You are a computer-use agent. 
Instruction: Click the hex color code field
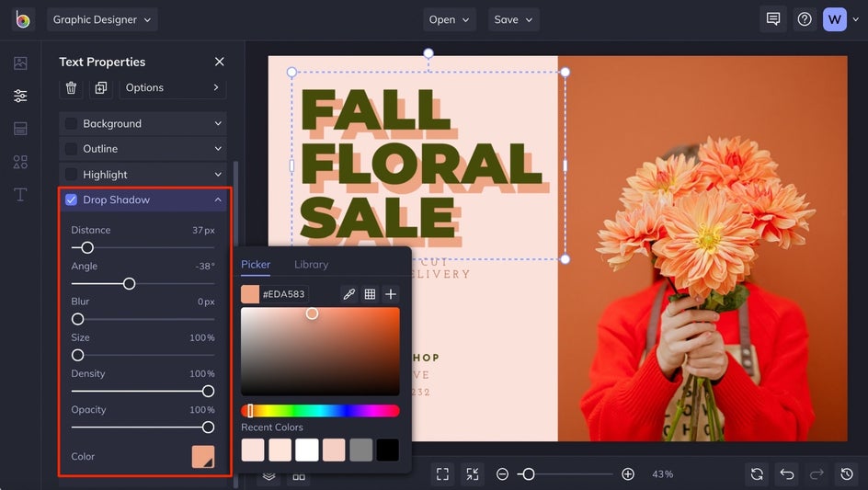coord(284,294)
